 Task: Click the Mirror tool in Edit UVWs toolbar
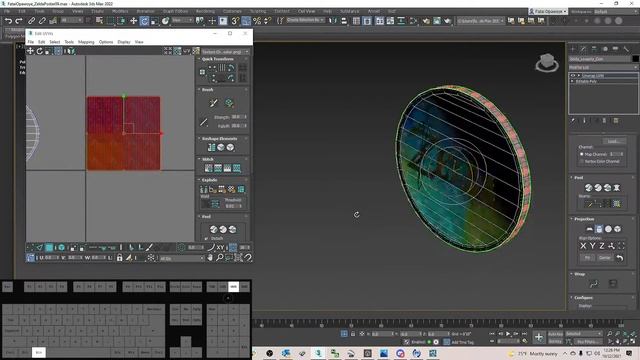tap(71, 51)
